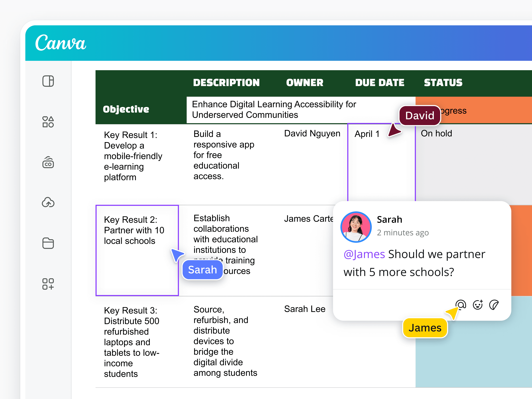Select the On hold status cell
The width and height of the screenshot is (532, 399).
point(436,134)
